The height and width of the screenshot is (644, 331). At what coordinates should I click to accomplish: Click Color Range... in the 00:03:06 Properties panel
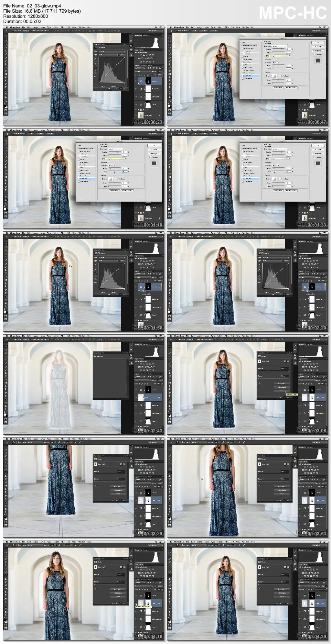[282, 387]
